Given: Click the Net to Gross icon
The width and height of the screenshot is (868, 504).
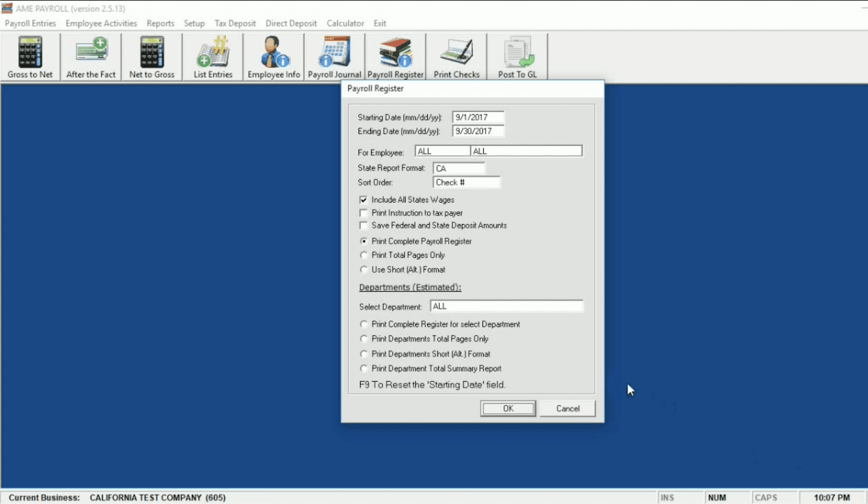Looking at the screenshot, I should point(152,56).
